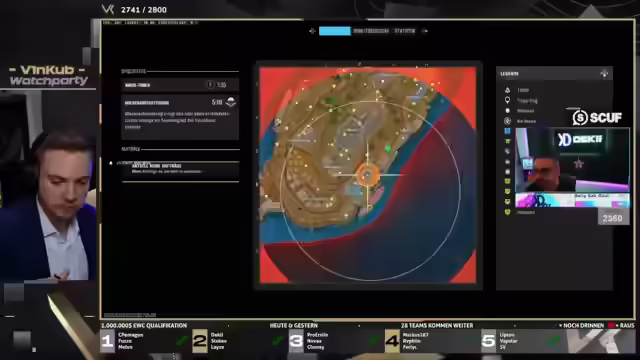This screenshot has height=360, width=640.
Task: Click the triangle icon in the legend list
Action: 507,90
